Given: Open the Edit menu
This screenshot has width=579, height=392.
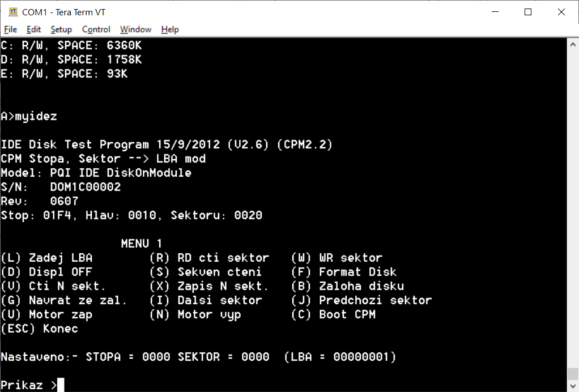Looking at the screenshot, I should coord(33,29).
